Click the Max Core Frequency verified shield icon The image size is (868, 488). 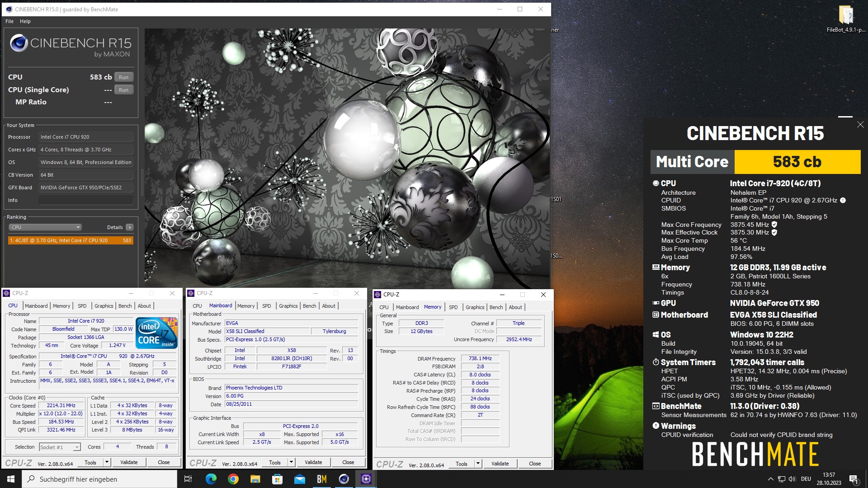(x=774, y=225)
